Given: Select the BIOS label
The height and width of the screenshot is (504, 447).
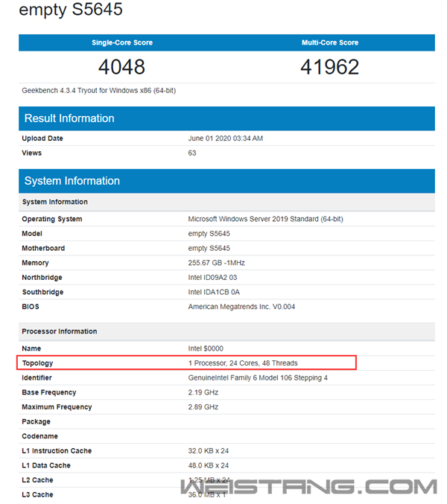Looking at the screenshot, I should [x=31, y=307].
